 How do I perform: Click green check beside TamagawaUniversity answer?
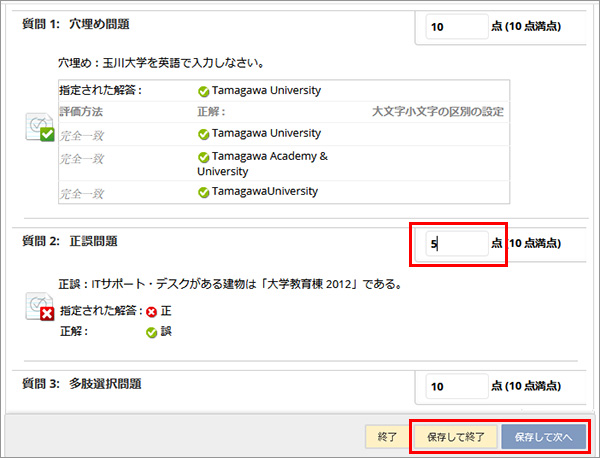click(204, 192)
